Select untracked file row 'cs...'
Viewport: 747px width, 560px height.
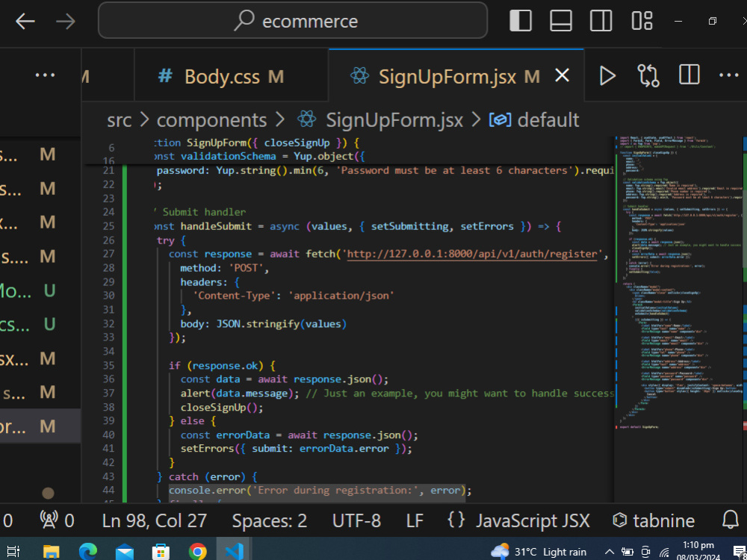coord(40,324)
